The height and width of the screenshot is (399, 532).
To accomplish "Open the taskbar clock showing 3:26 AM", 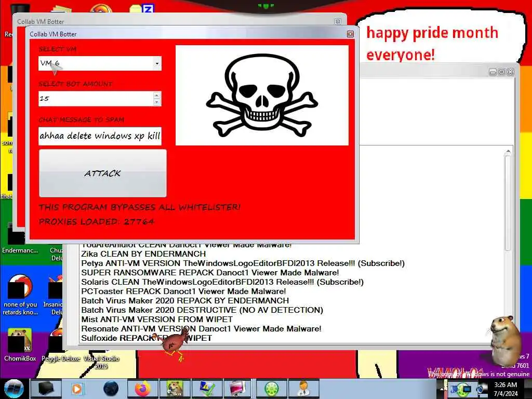I will pos(506,389).
